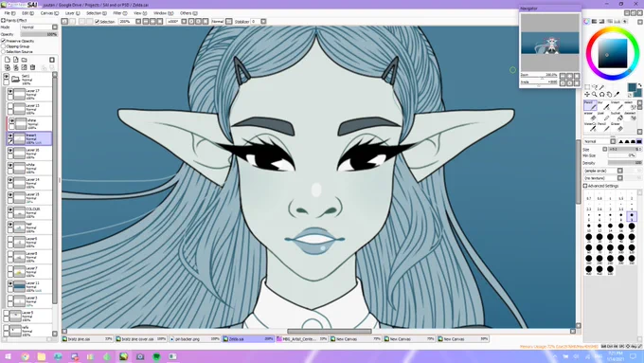This screenshot has height=363, width=644.
Task: Click the Navigator thumbnail preview
Action: pos(550,43)
